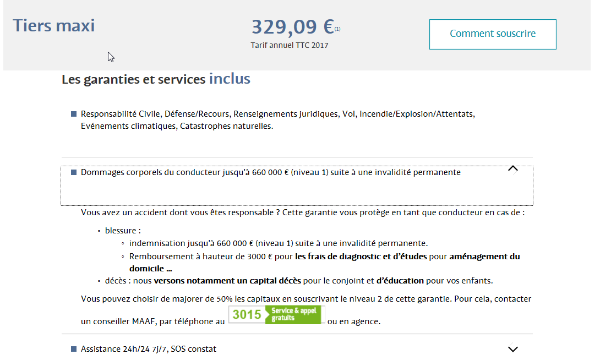Click the Tarif annuel TTC 2017 label
Screen dimensions: 600x364
[x=289, y=45]
